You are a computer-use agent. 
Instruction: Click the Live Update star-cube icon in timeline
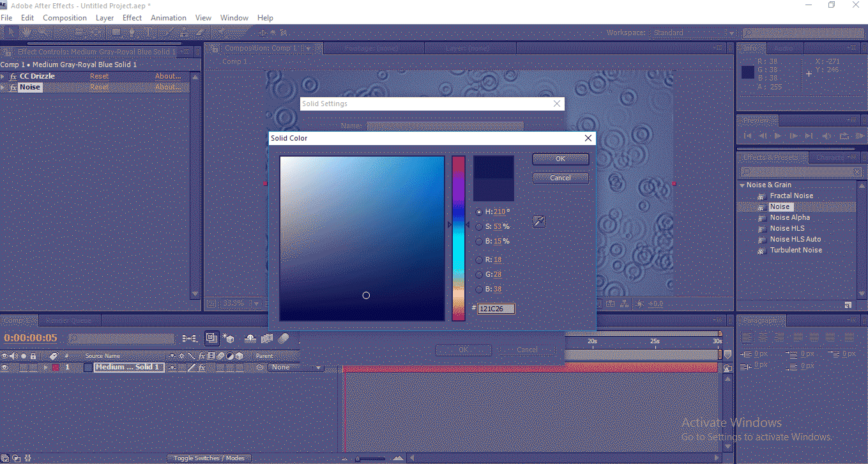point(229,339)
